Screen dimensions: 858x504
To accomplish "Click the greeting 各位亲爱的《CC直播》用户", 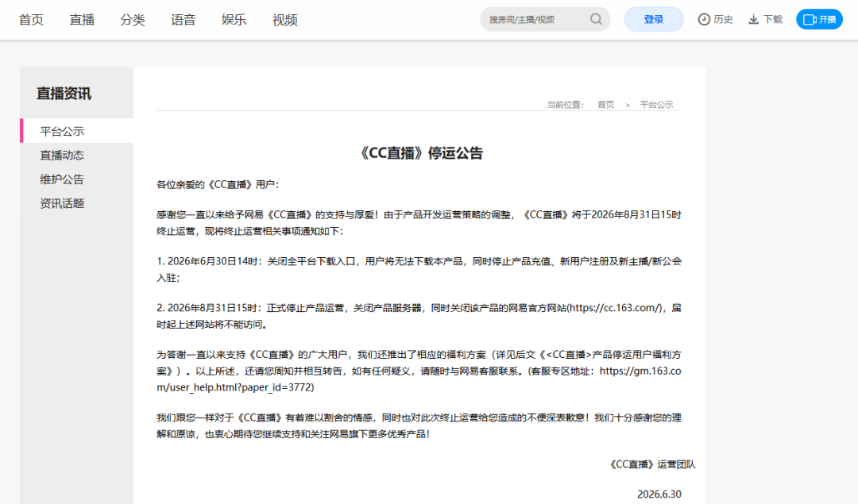I will click(x=218, y=184).
